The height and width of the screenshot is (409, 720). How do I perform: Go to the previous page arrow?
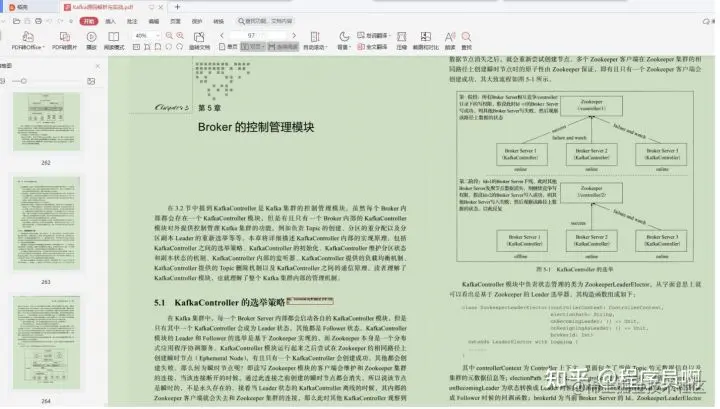coord(222,35)
